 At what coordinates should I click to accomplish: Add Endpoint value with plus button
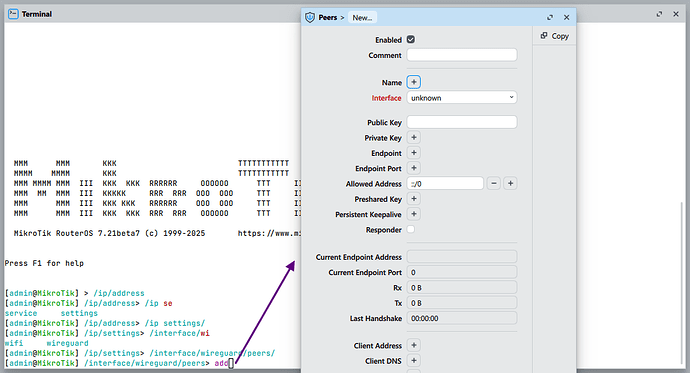[x=414, y=153]
